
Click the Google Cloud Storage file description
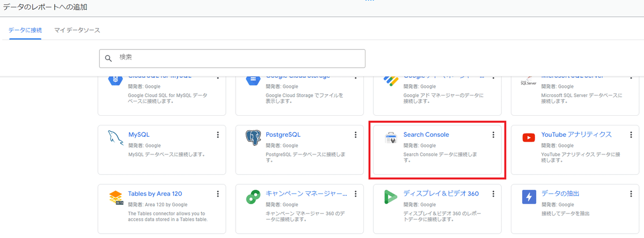point(304,98)
